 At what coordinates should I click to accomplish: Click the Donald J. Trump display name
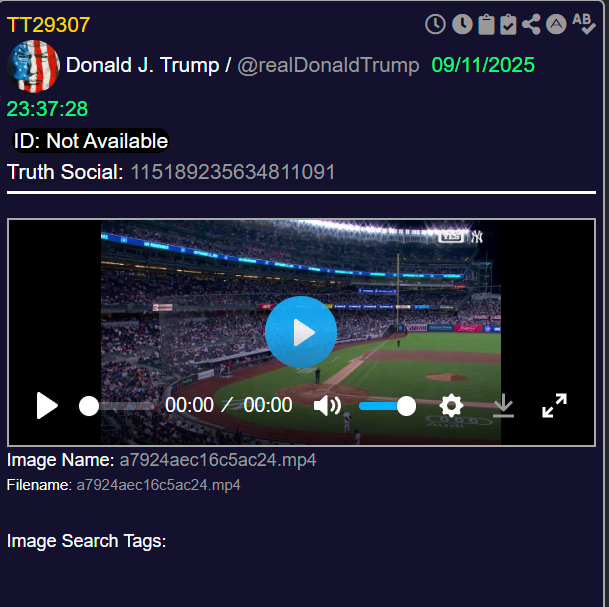click(143, 65)
